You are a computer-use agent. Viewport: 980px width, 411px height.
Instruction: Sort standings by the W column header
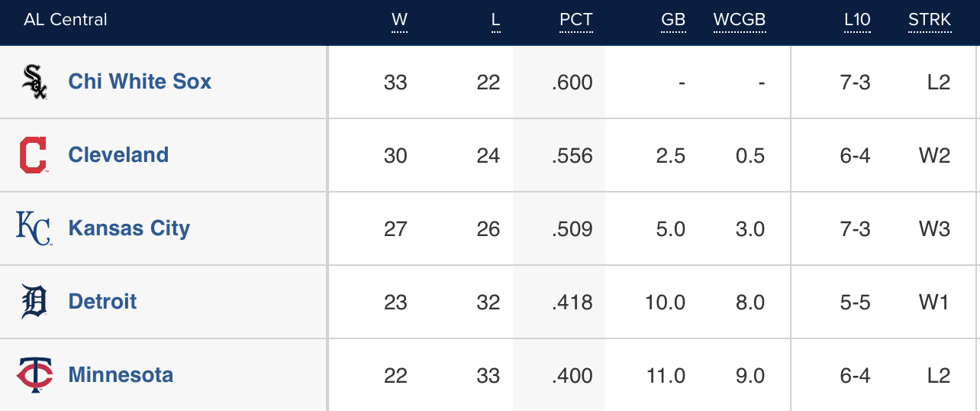[399, 20]
